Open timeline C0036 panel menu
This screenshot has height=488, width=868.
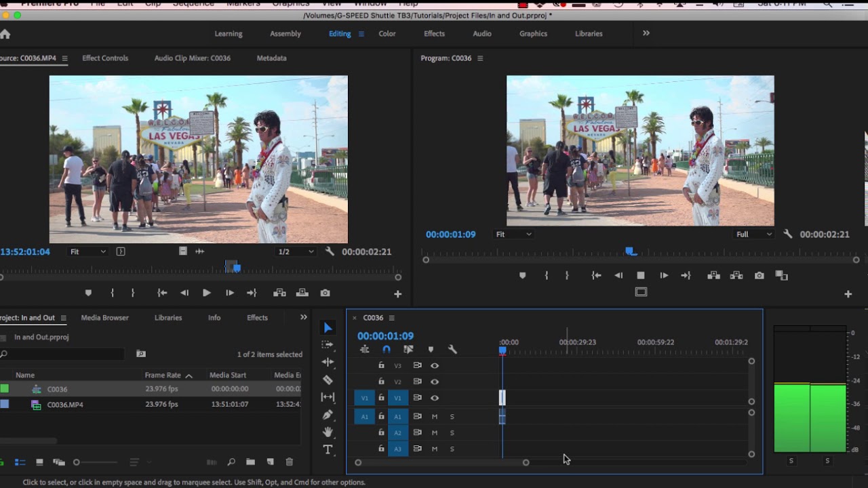[391, 318]
